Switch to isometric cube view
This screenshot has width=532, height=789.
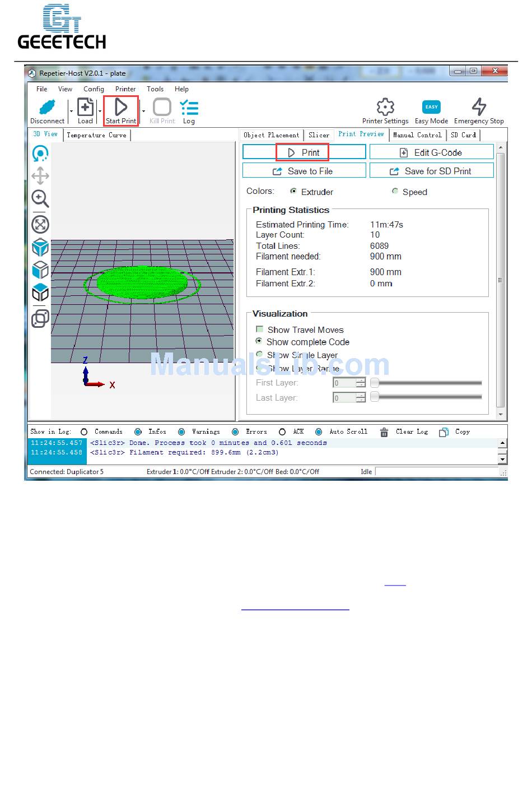tap(40, 247)
